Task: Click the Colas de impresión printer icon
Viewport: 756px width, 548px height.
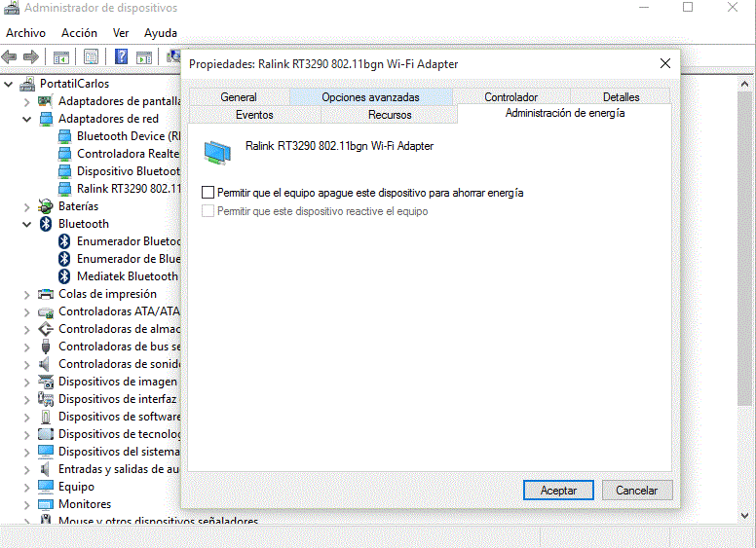Action: point(46,294)
